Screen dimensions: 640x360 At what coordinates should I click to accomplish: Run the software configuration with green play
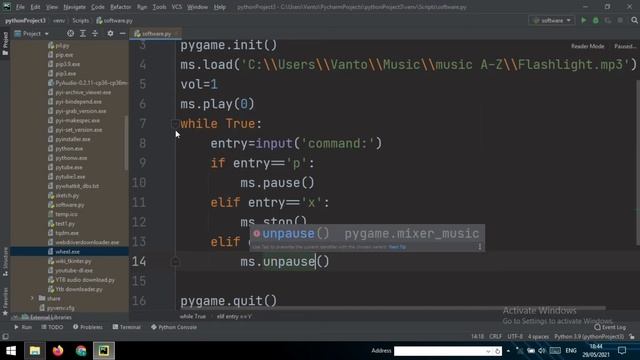pyautogui.click(x=584, y=20)
